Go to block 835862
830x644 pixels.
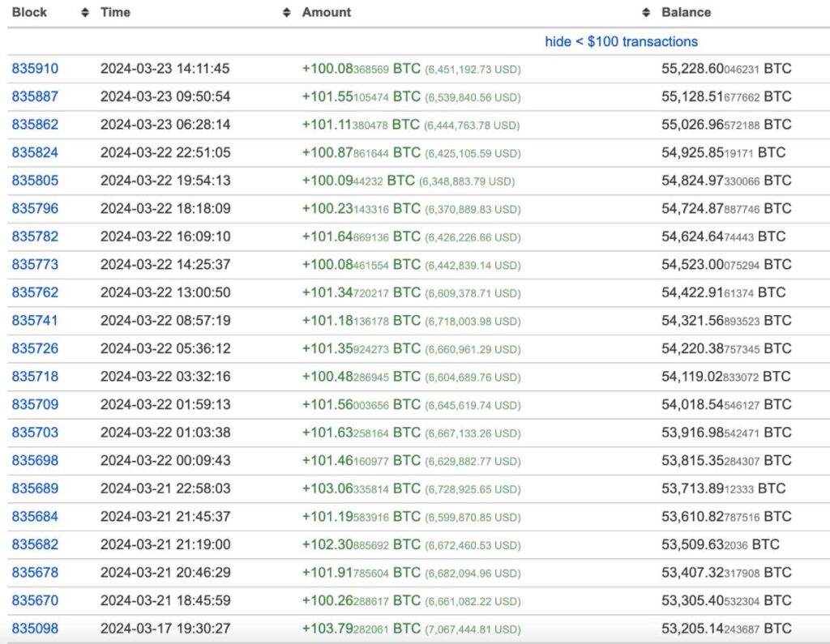point(35,125)
